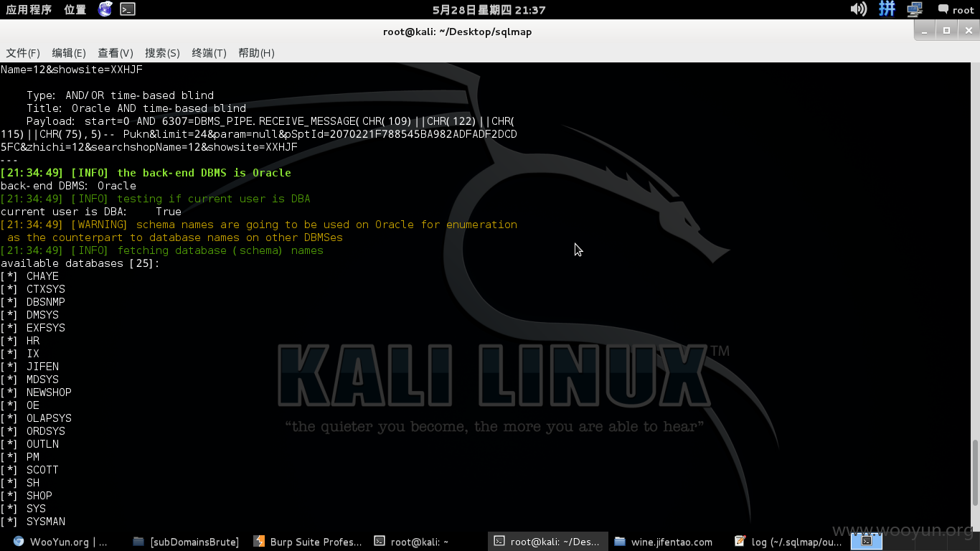Click the window title root@kali: ~/Desktop/sqlmap
This screenshot has height=551, width=980.
point(458,32)
